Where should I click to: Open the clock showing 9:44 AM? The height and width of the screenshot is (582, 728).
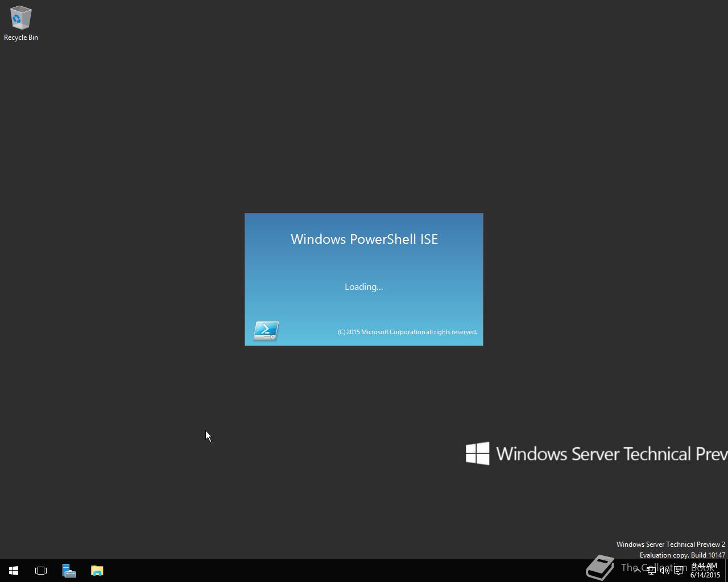click(x=705, y=570)
